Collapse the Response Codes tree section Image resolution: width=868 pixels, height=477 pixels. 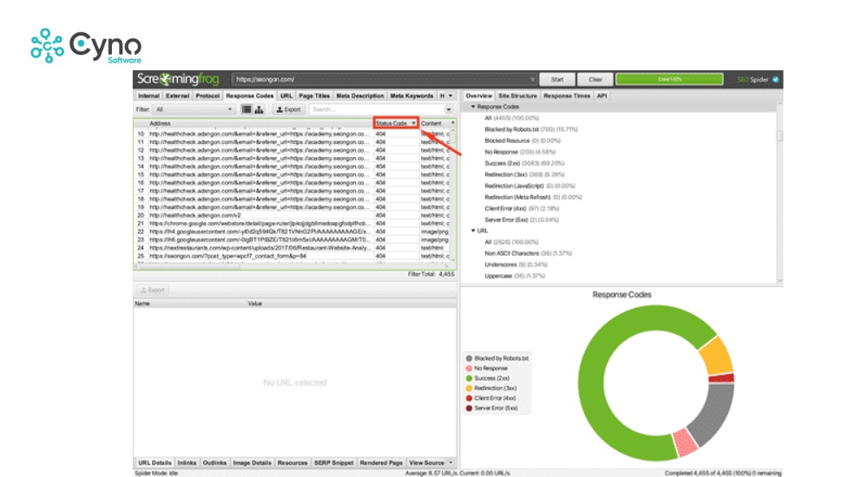[473, 107]
